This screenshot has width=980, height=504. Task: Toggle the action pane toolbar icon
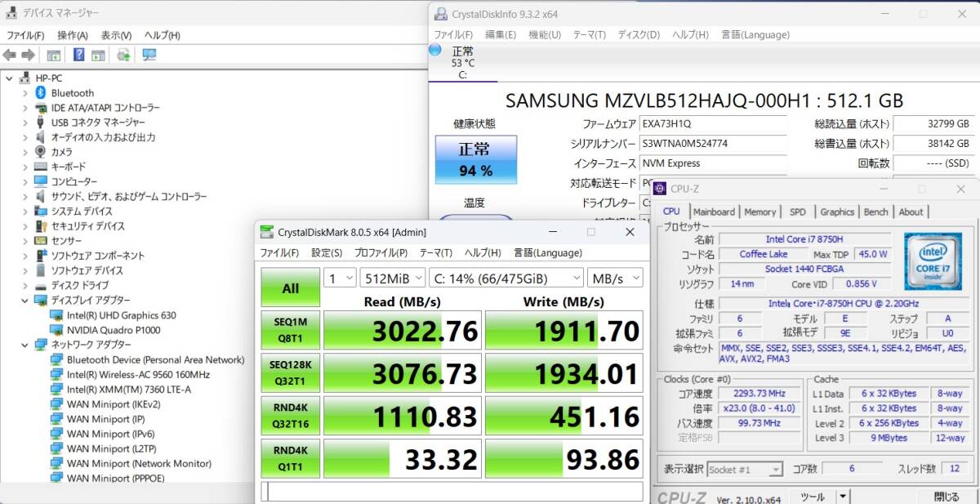[98, 55]
